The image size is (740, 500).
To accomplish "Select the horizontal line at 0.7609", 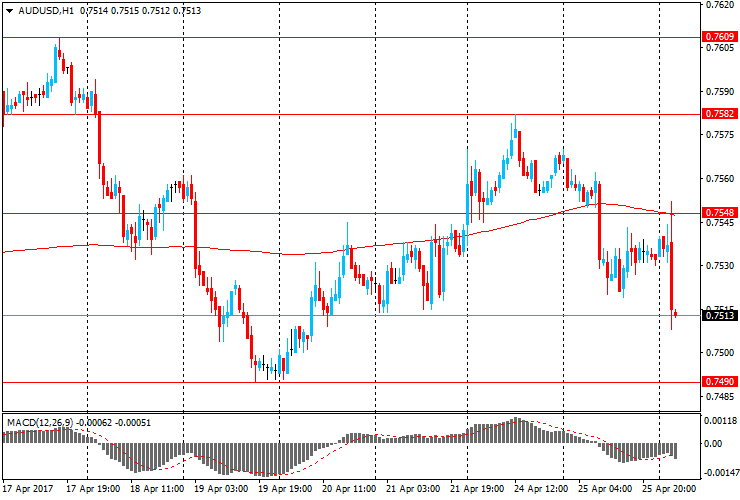I will click(351, 37).
